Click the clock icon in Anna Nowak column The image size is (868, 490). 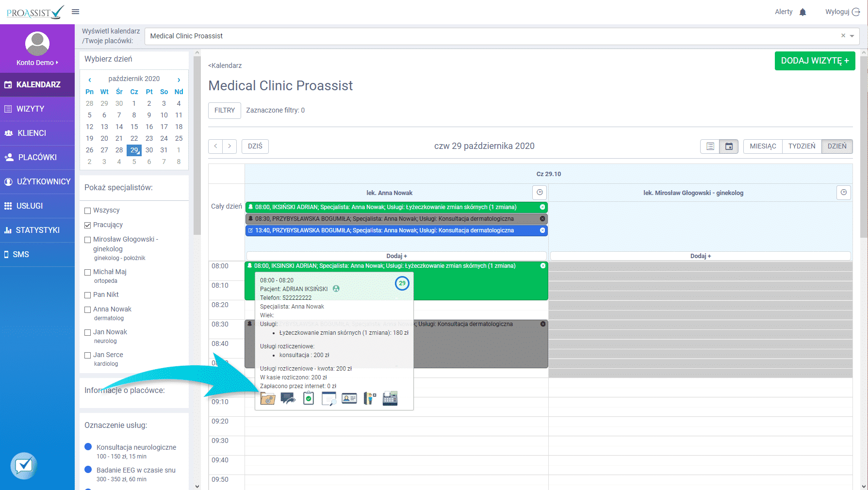(x=540, y=193)
